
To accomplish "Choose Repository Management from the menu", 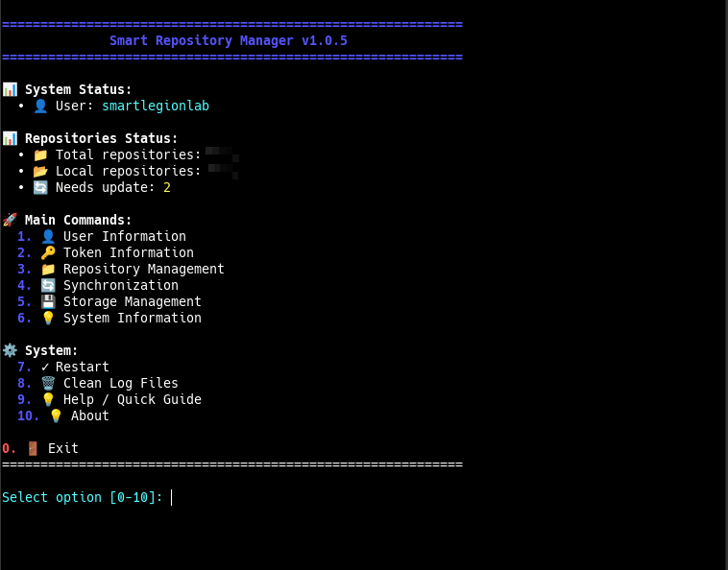I will click(x=143, y=269).
